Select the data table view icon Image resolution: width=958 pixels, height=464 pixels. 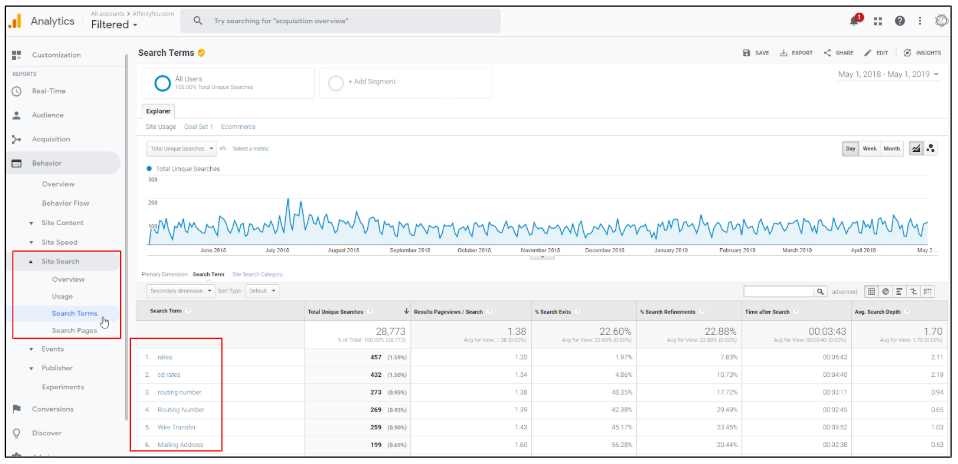tap(872, 292)
